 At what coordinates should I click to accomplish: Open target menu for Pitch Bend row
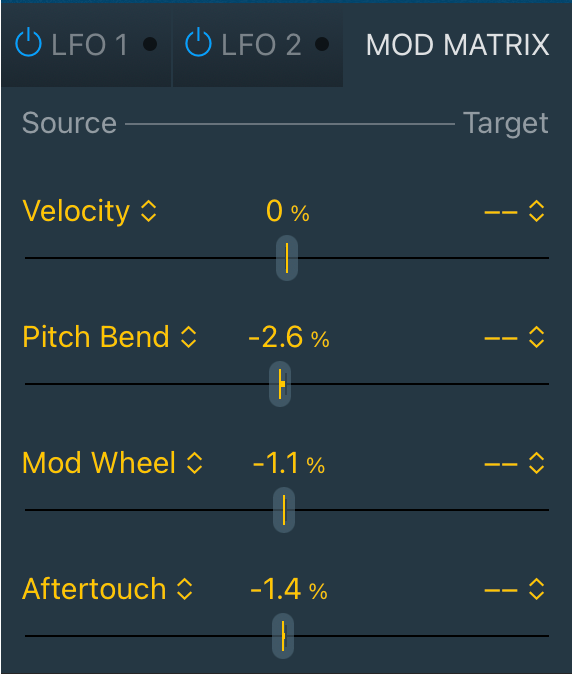coord(514,337)
